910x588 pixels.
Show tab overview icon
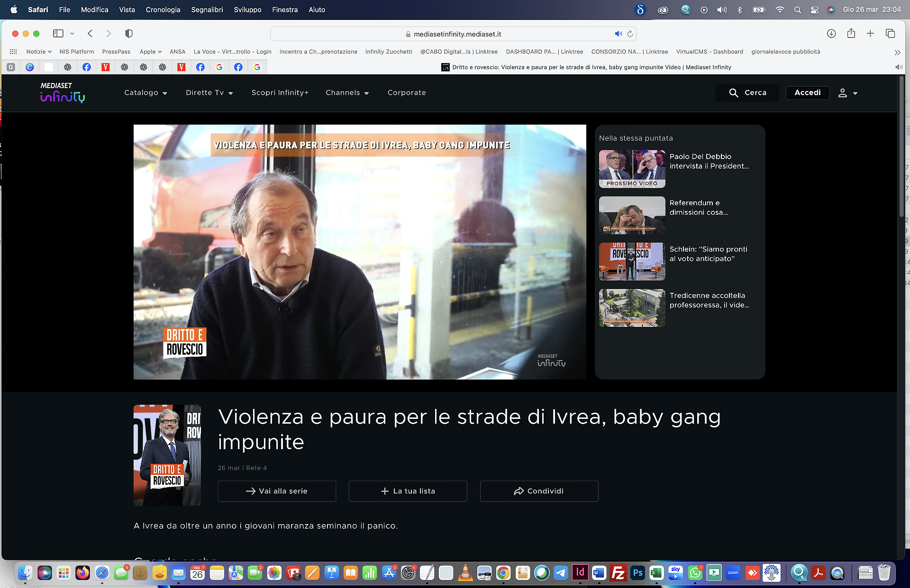pos(890,33)
